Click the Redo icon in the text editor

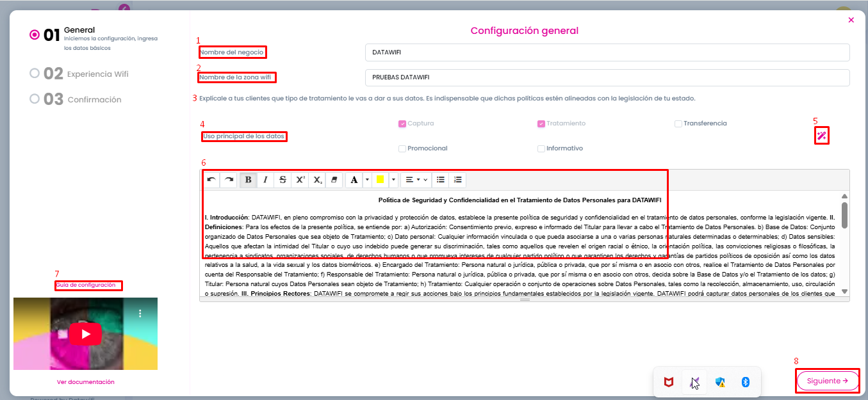229,179
